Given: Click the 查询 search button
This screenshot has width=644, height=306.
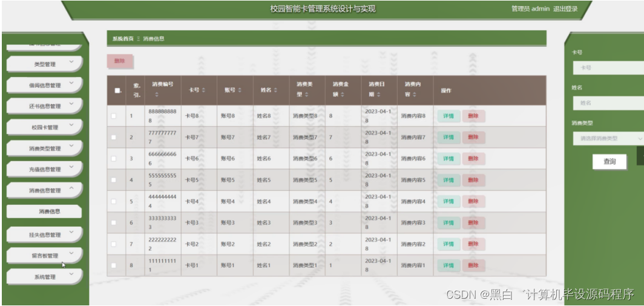Looking at the screenshot, I should point(609,162).
